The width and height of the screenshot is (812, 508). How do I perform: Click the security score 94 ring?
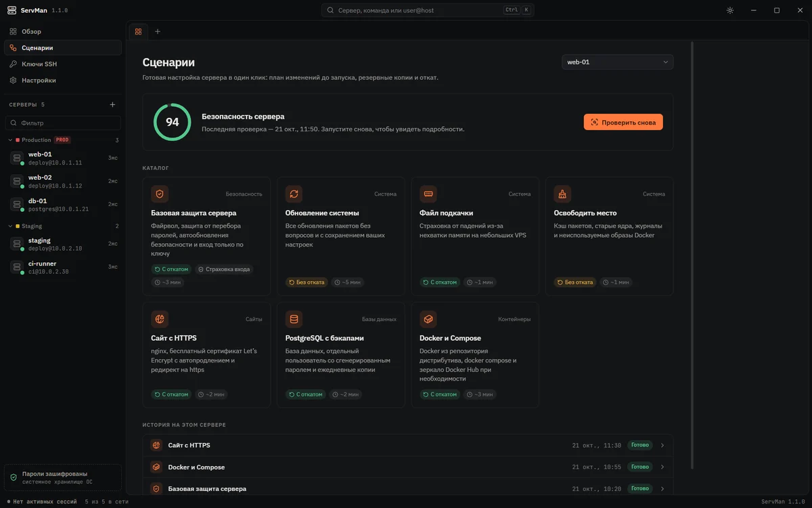[173, 122]
